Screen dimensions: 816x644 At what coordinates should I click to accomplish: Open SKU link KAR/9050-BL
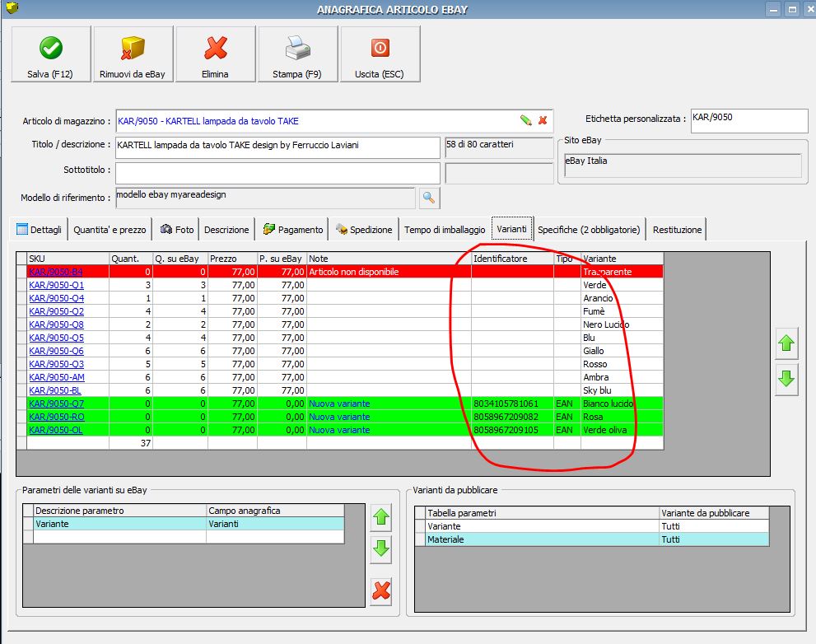tap(55, 390)
